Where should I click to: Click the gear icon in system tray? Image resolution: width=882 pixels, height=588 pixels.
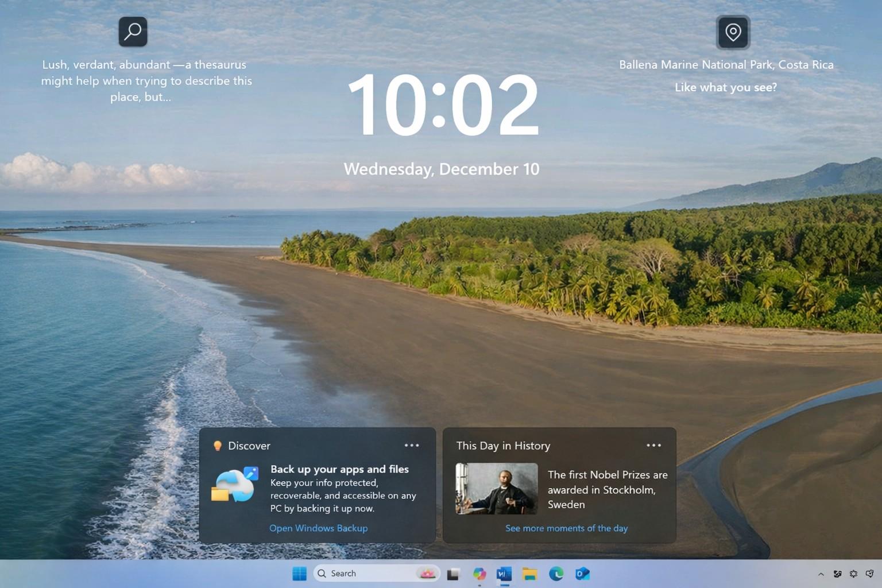click(x=853, y=574)
